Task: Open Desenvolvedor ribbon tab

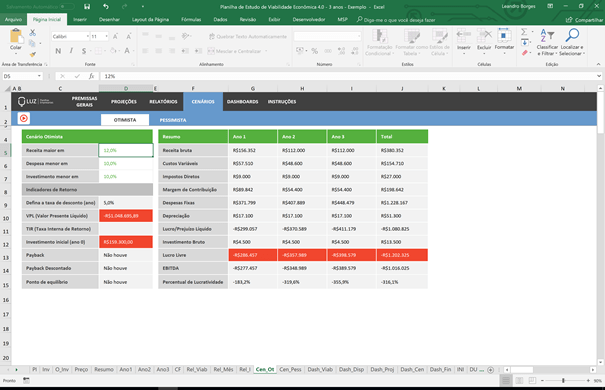Action: tap(309, 19)
